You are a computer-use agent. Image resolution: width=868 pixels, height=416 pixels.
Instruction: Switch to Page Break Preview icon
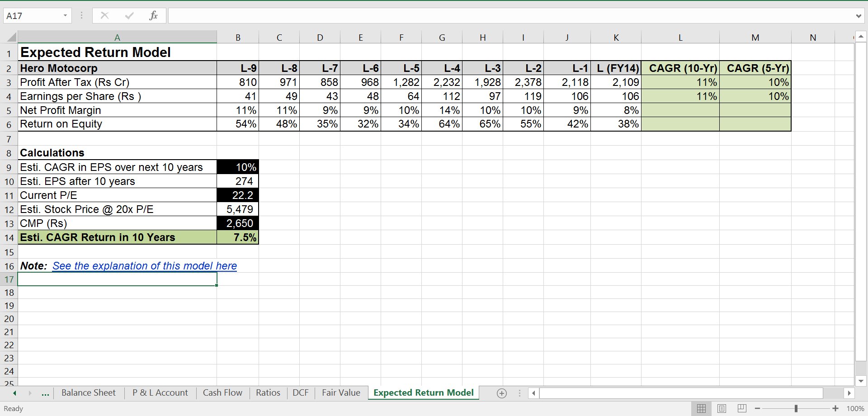[x=742, y=408]
